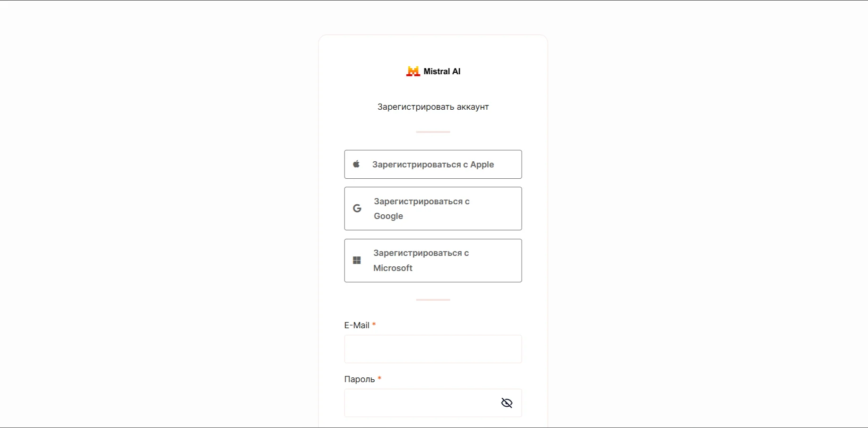Click the red asterisk beside Пароль
This screenshot has width=868, height=428.
[x=379, y=379]
